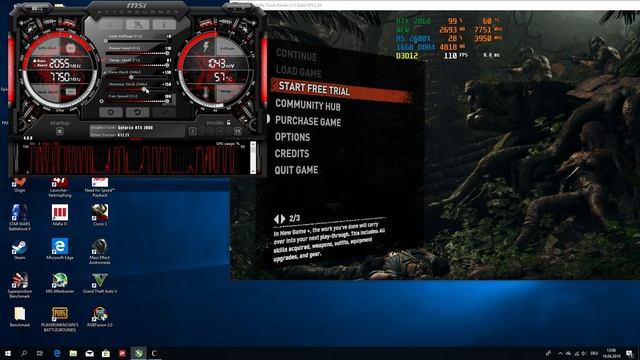Adjust the Temp Limit slider

(x=138, y=65)
